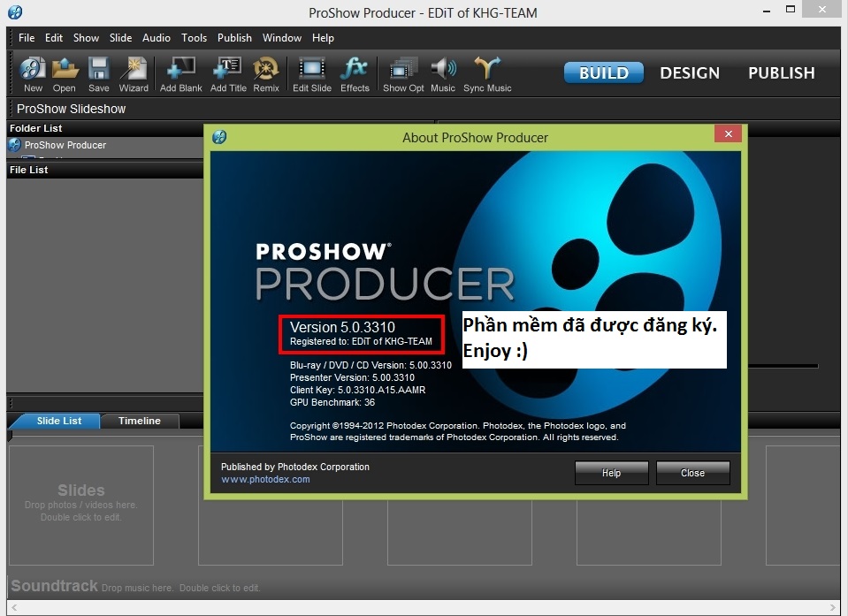Viewport: 848px width, 616px height.
Task: Create a new show with New icon
Action: pyautogui.click(x=33, y=74)
